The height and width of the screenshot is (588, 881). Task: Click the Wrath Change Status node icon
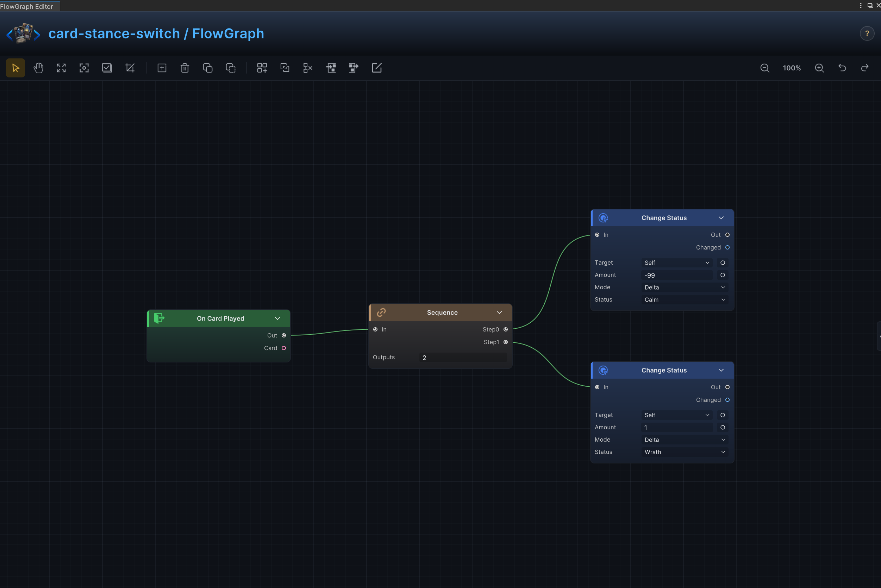click(603, 370)
